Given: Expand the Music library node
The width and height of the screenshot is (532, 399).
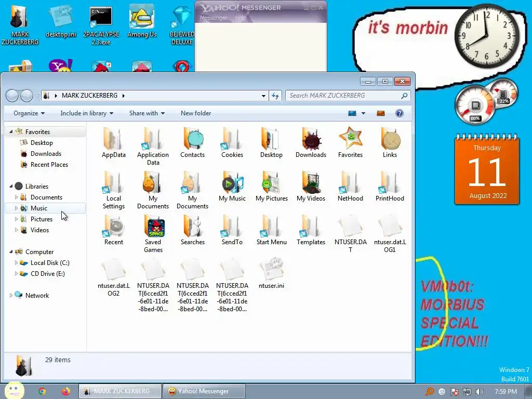Looking at the screenshot, I should click(16, 208).
